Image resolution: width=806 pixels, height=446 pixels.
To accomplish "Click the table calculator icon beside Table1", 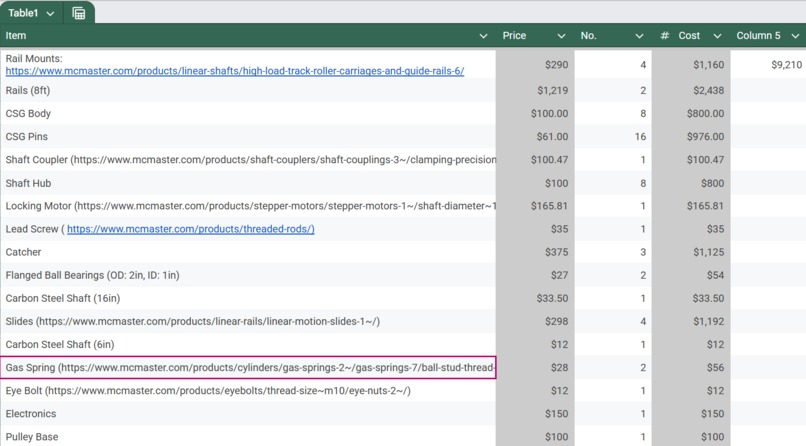I will [x=79, y=13].
